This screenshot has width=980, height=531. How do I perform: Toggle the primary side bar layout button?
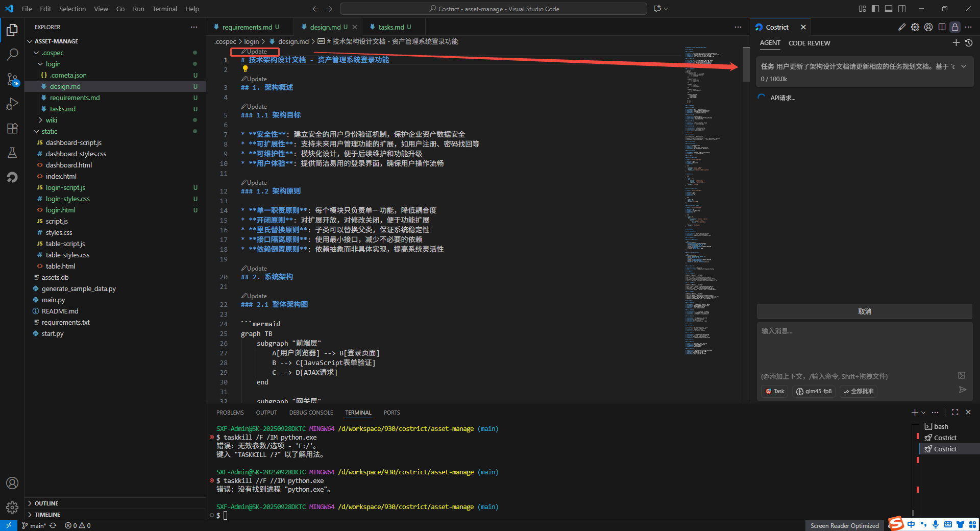coord(875,9)
